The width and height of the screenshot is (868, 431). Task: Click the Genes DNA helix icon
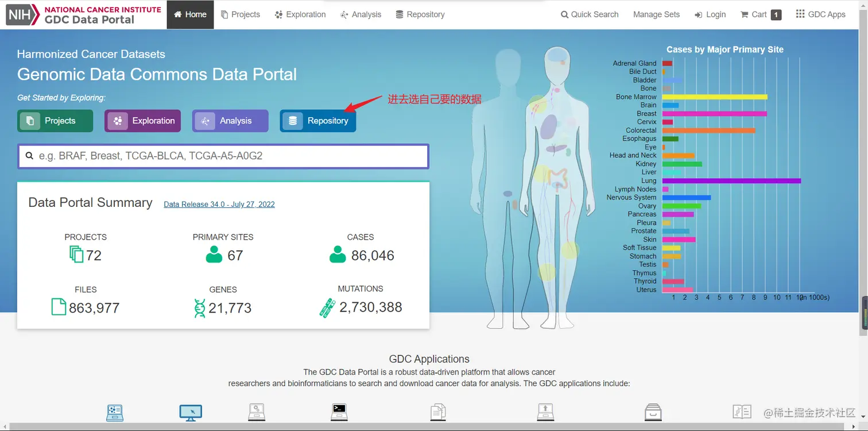click(x=199, y=308)
